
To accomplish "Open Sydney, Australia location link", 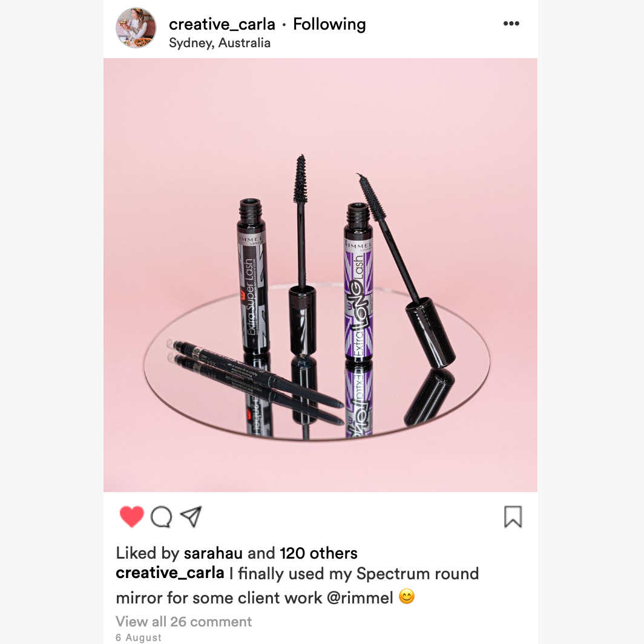I will pos(220,43).
